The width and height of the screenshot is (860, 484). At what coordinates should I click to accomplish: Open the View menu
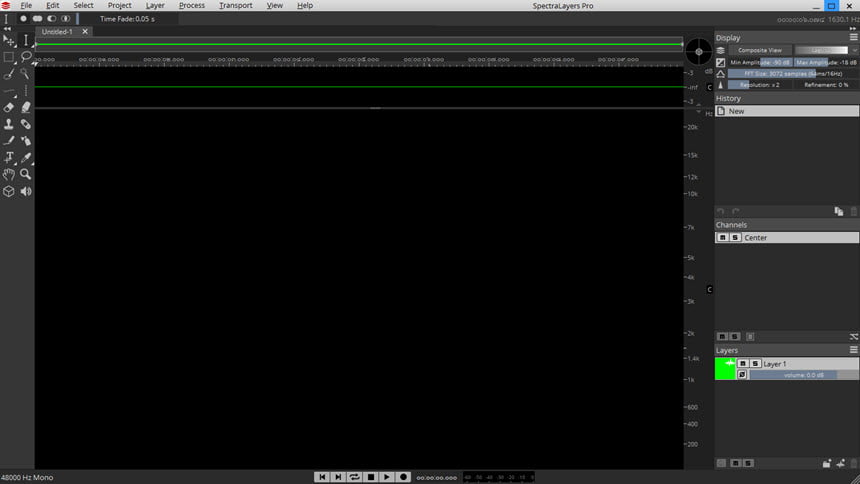pyautogui.click(x=275, y=5)
